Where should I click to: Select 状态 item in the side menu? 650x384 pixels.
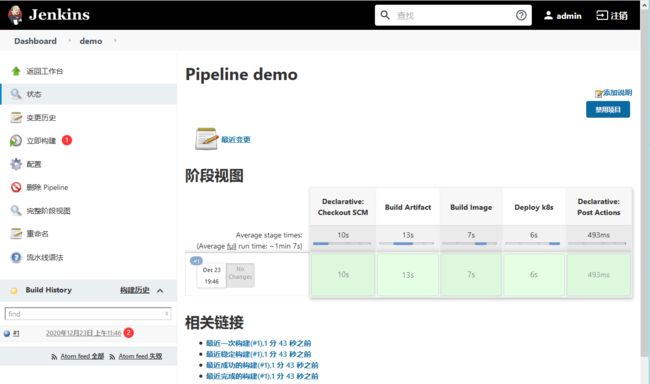click(x=89, y=94)
